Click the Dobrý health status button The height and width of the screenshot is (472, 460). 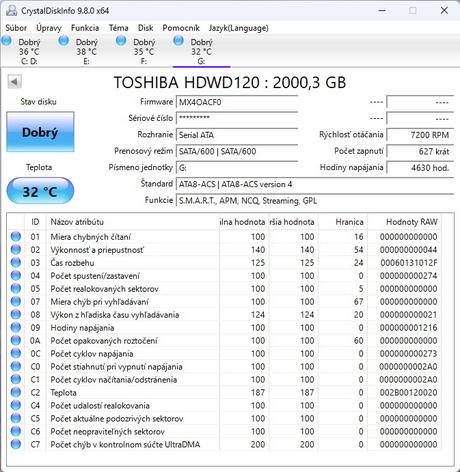(40, 132)
